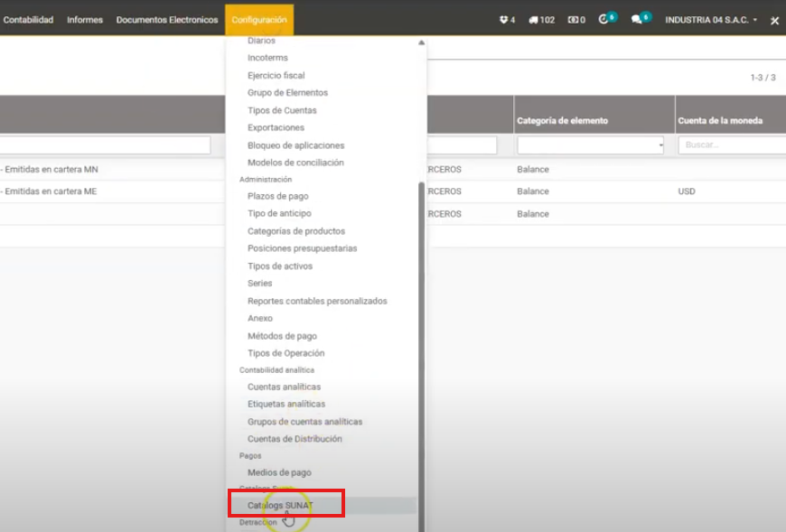Open the clock activities icon

tap(605, 19)
